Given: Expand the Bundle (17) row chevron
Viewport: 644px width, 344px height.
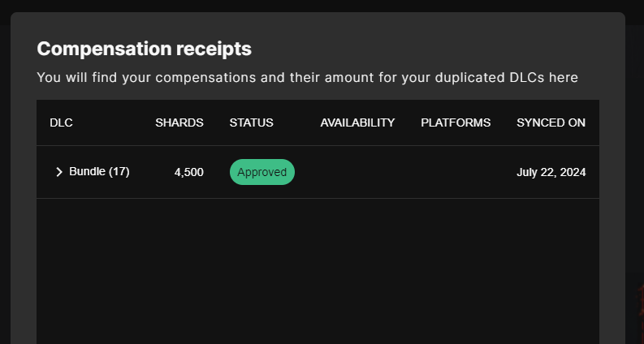Looking at the screenshot, I should coord(58,172).
